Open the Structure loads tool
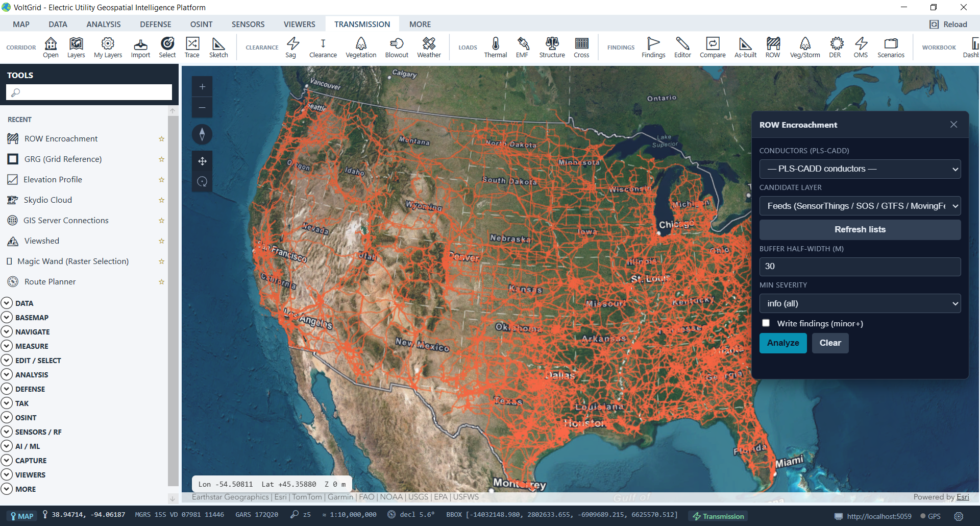 coord(552,47)
